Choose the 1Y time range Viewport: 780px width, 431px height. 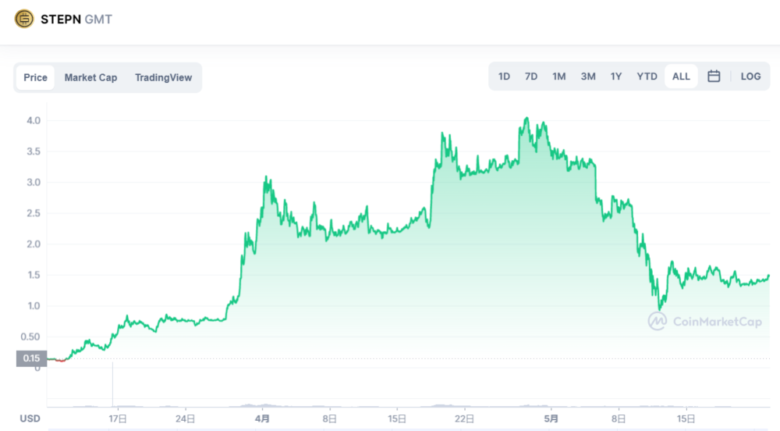click(616, 77)
